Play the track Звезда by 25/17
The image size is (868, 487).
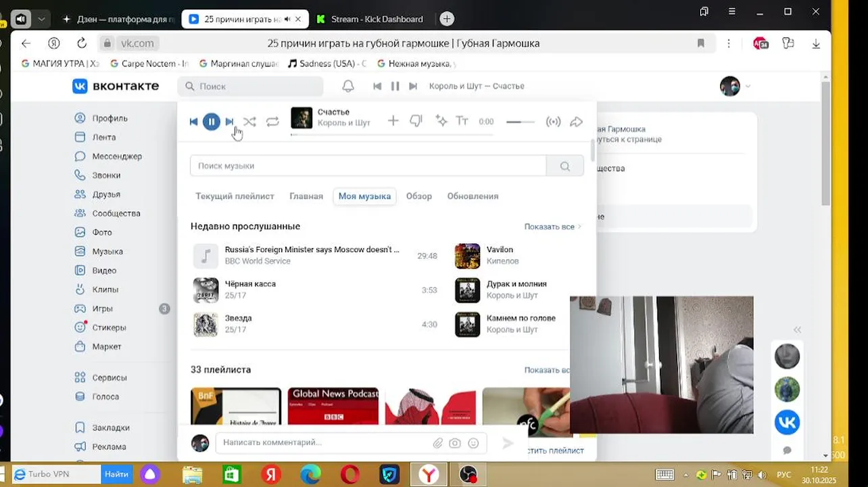click(316, 324)
